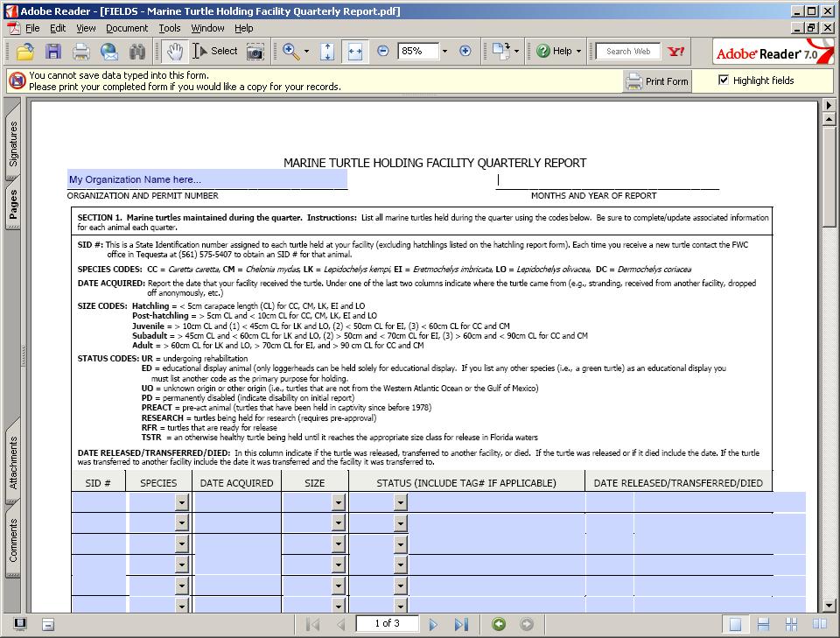Click the Save a copy floppy icon
The image size is (840, 638).
pos(52,52)
